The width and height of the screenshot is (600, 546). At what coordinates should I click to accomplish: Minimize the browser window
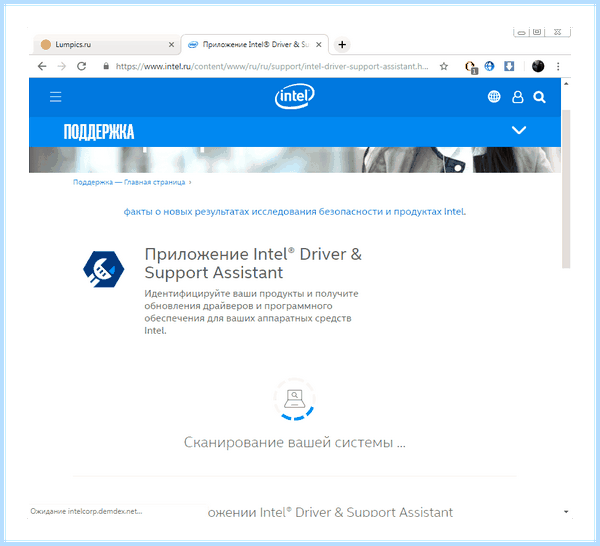[x=521, y=32]
